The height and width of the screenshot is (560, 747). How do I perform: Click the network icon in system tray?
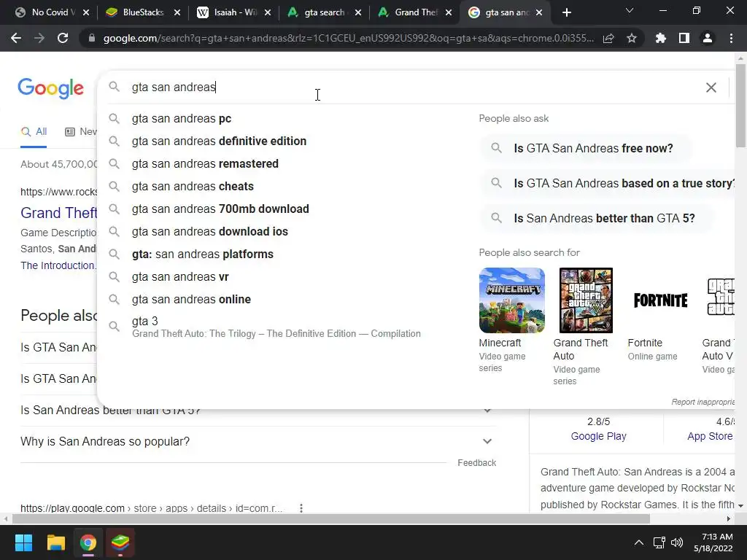tap(659, 542)
